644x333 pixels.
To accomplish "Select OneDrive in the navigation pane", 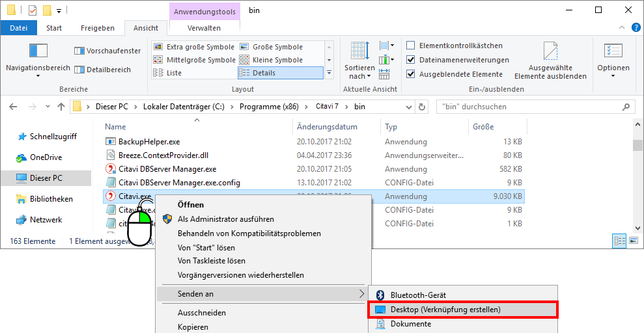I will point(38,157).
